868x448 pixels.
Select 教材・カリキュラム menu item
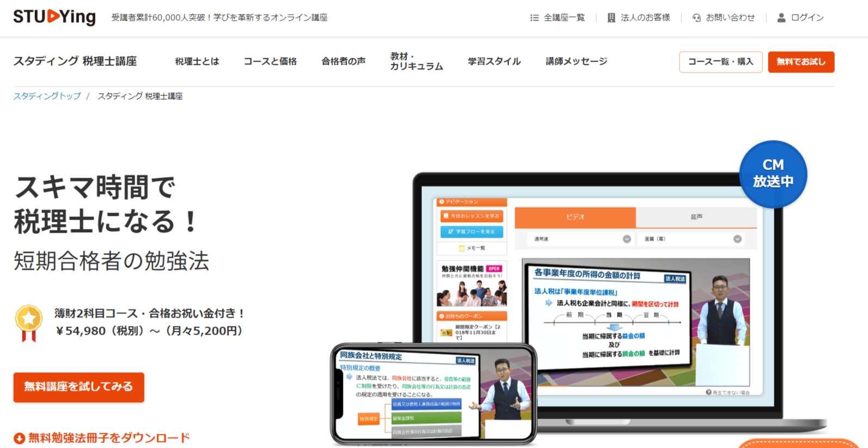coord(416,62)
